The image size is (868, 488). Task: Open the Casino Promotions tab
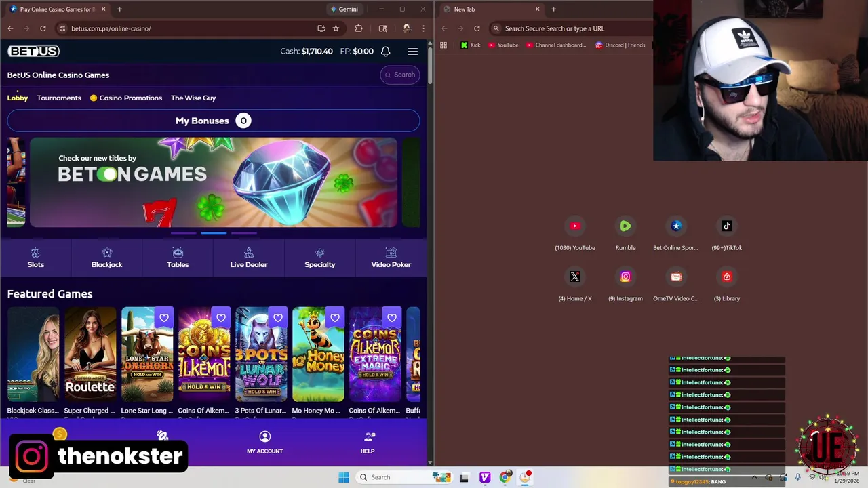pyautogui.click(x=126, y=98)
